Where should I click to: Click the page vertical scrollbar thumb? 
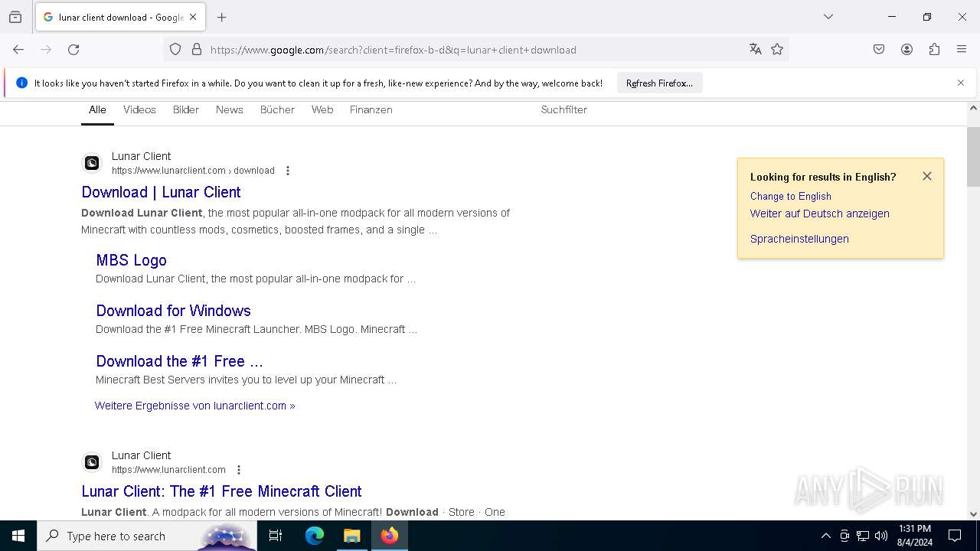click(973, 157)
